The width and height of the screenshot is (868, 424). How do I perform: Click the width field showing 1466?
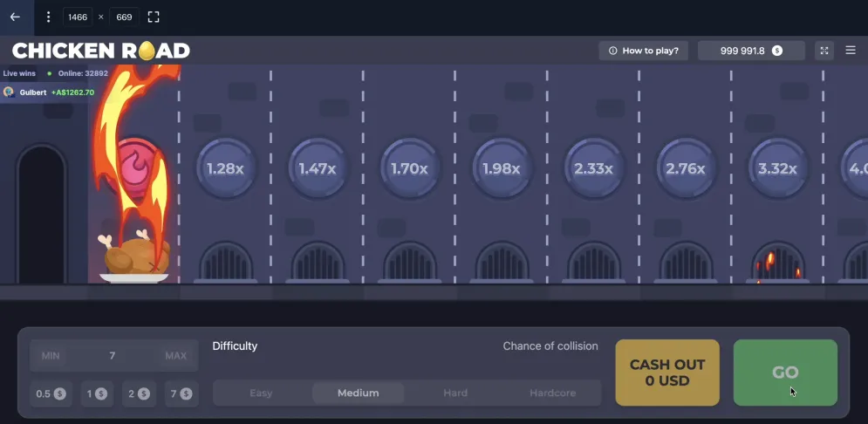point(78,17)
